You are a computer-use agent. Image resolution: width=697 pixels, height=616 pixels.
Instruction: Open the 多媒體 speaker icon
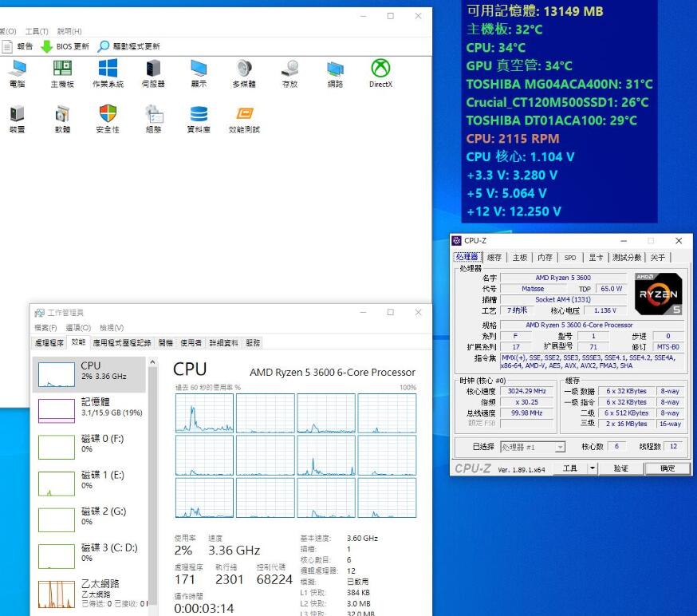tap(244, 73)
